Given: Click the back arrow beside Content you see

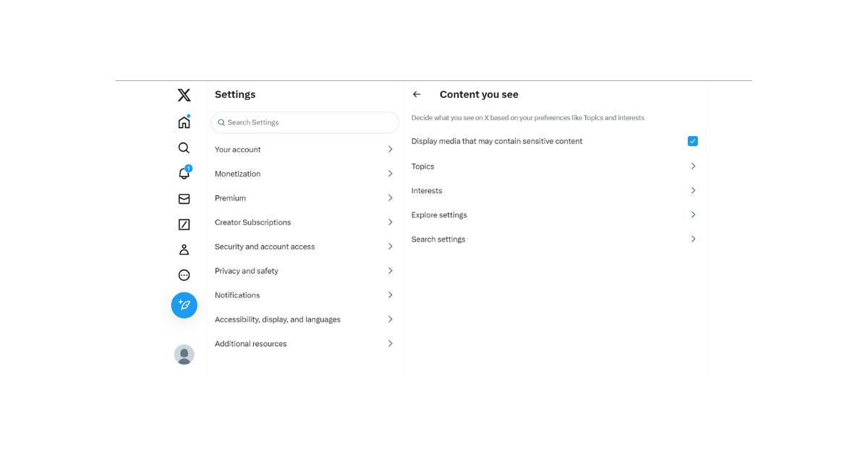Looking at the screenshot, I should click(417, 95).
